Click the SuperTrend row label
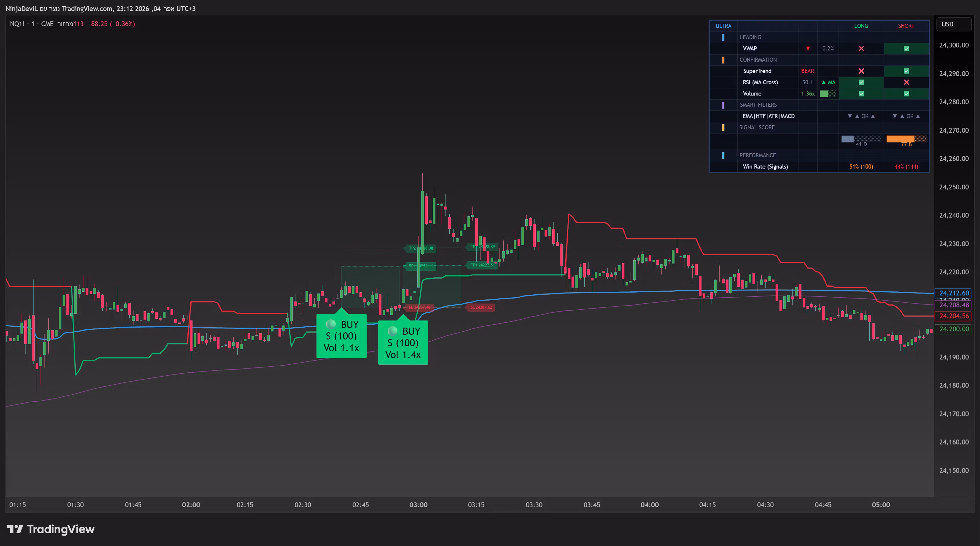The height and width of the screenshot is (546, 980). pos(757,71)
